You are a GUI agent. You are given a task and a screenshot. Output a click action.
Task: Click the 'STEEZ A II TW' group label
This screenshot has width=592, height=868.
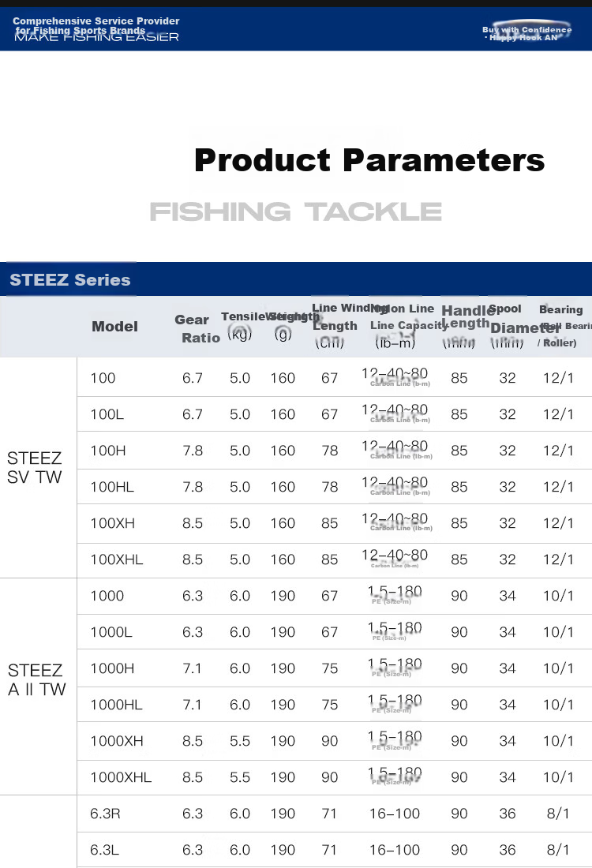pos(36,679)
